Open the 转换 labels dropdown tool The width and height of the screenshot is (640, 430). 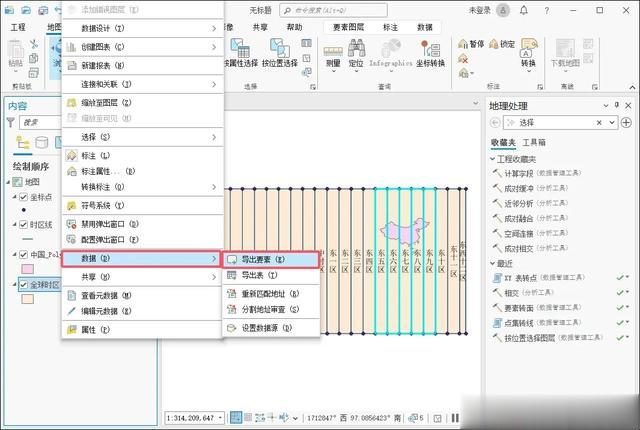point(528,56)
